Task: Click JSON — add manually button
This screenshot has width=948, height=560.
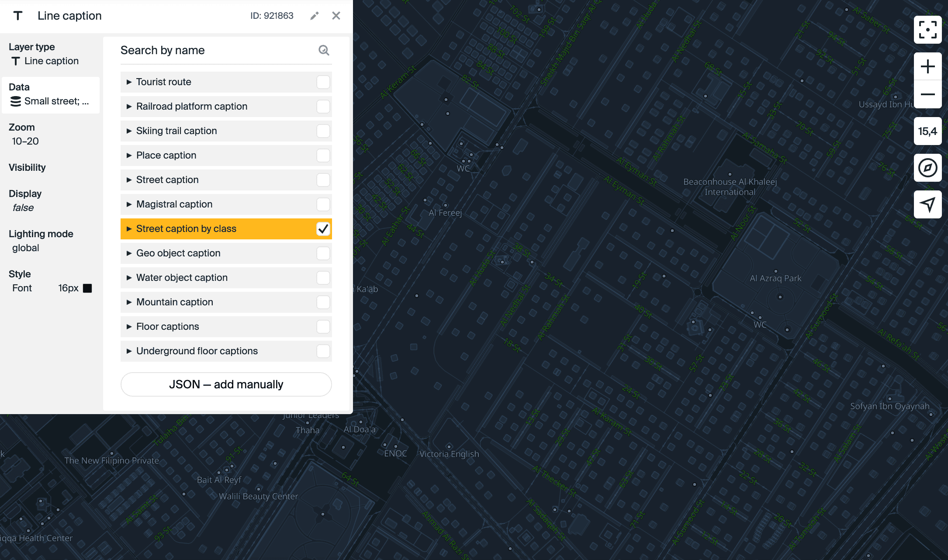Action: (226, 384)
